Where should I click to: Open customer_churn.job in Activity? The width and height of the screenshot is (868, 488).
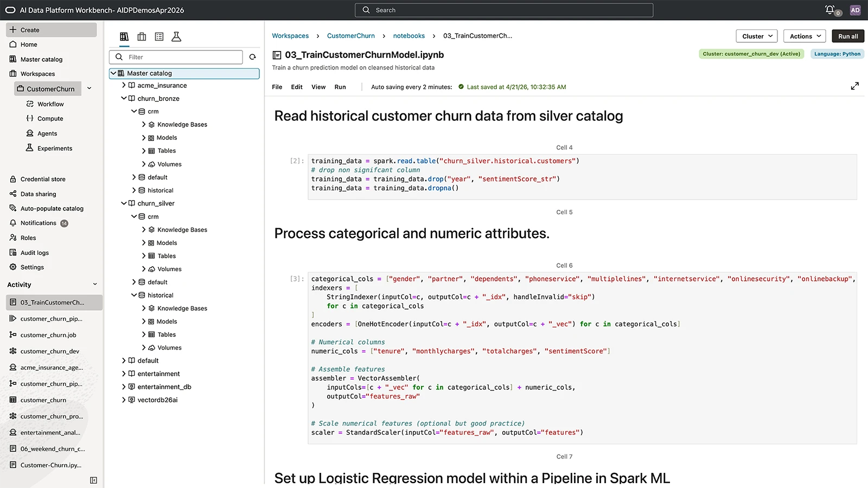pos(48,335)
